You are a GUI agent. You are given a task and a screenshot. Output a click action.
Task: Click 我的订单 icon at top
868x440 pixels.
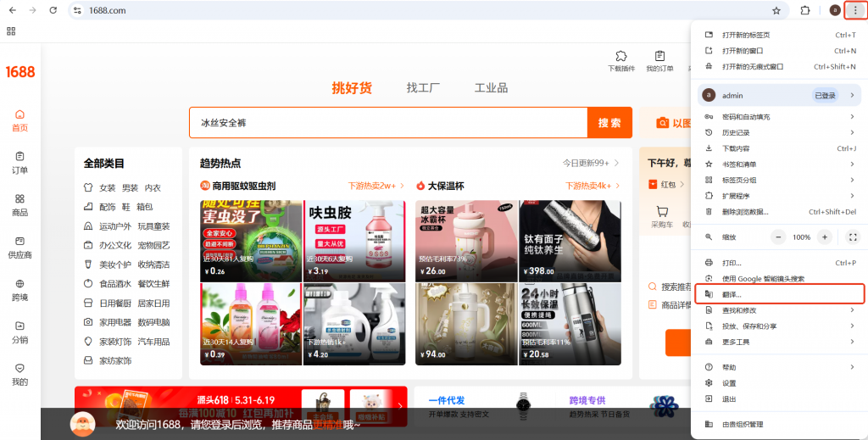click(x=659, y=61)
